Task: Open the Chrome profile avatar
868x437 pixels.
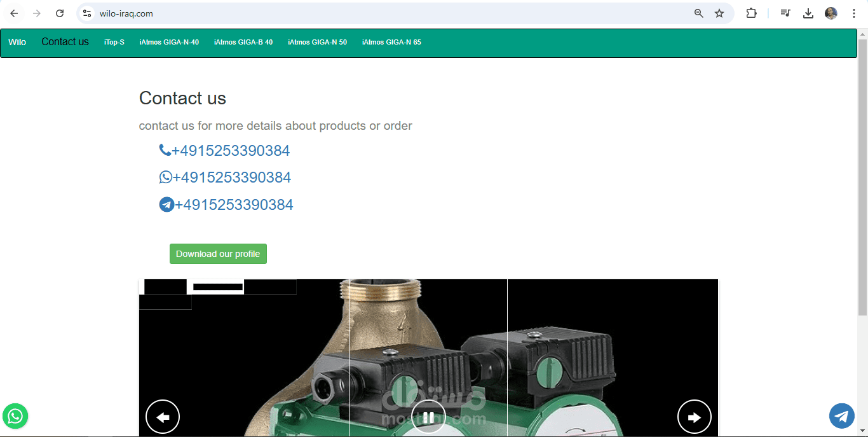Action: tap(831, 13)
